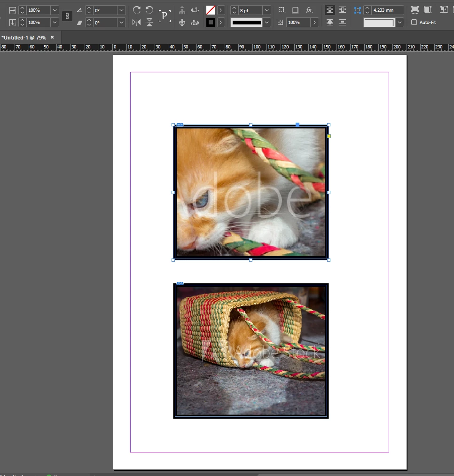Image resolution: width=454 pixels, height=476 pixels.
Task: Click the rotation angle stepper
Action: click(89, 10)
